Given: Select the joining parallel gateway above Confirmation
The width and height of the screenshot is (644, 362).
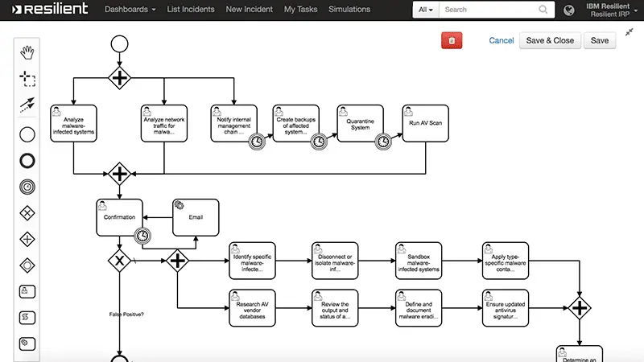Looking at the screenshot, I should coord(119,174).
